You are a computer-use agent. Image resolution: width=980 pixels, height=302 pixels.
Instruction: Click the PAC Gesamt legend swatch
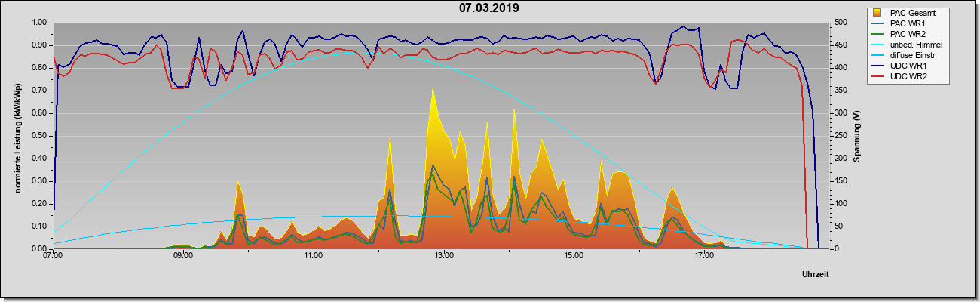(877, 13)
